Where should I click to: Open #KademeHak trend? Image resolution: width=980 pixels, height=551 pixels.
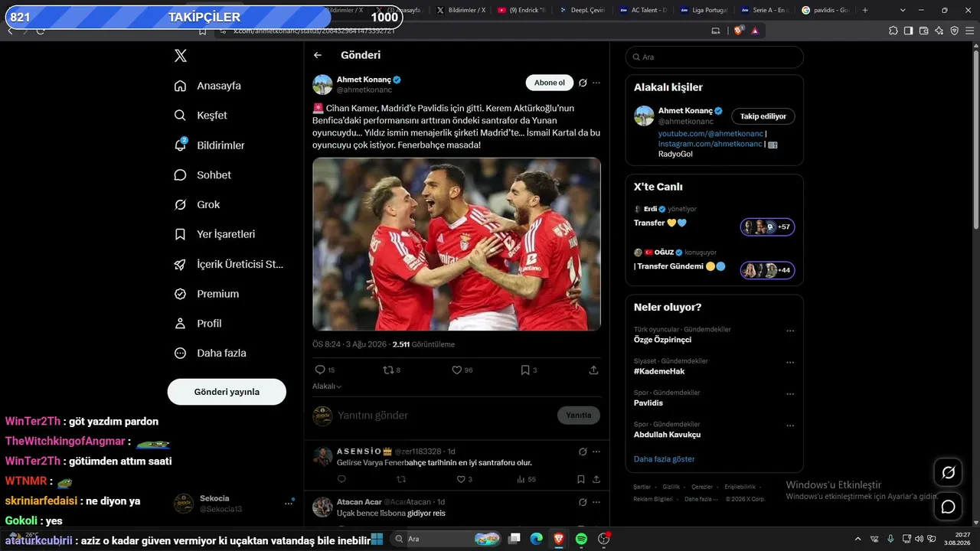[659, 371]
